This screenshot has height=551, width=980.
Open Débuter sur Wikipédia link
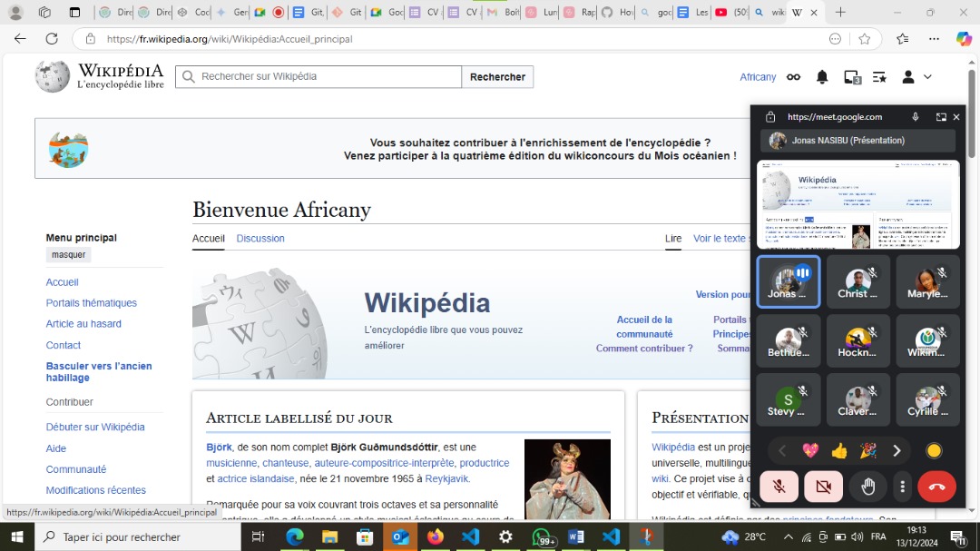[x=95, y=428]
